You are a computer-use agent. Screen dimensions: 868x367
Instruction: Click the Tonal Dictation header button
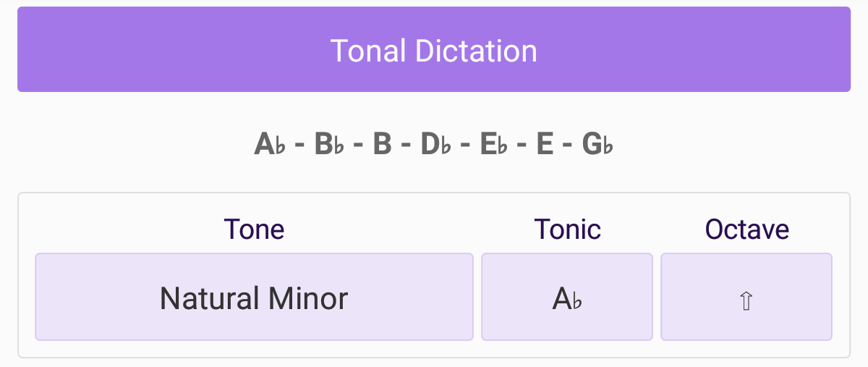tap(434, 50)
